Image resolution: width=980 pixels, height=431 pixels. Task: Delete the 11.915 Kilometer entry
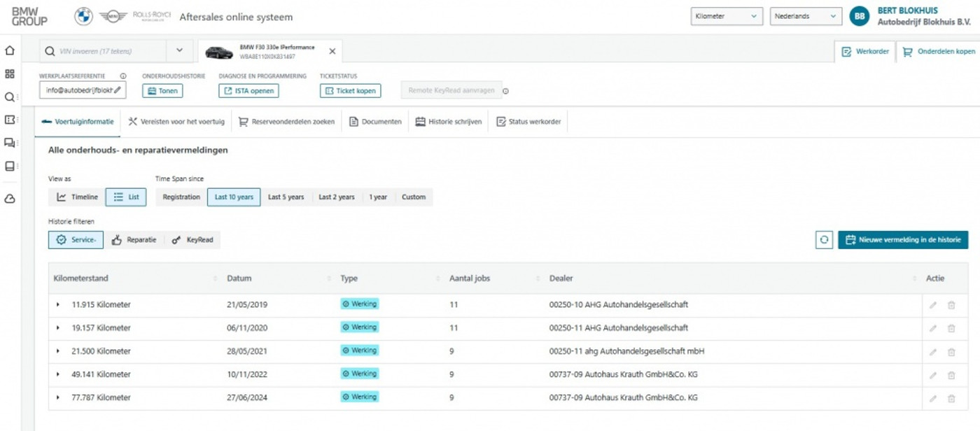pyautogui.click(x=951, y=305)
